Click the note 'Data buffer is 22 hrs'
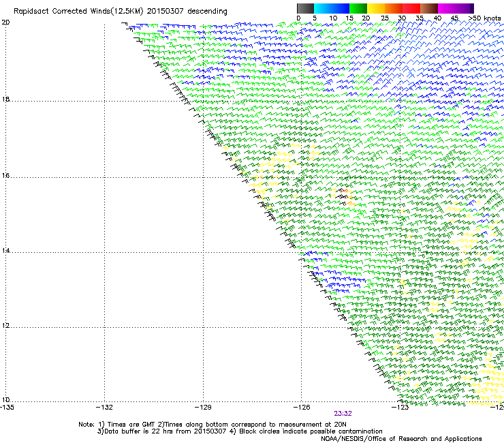504x443 pixels. click(140, 431)
